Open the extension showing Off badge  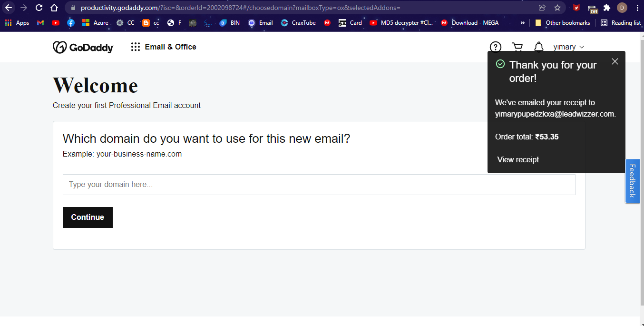[592, 9]
